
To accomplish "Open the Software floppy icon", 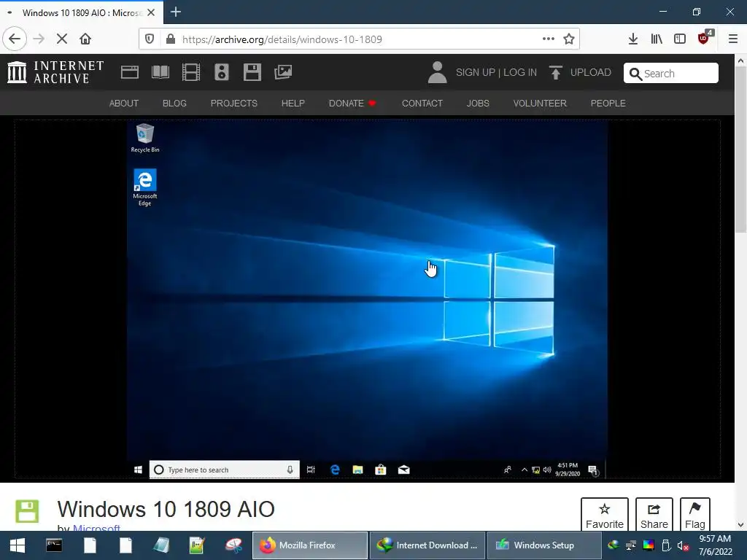I will pos(252,72).
